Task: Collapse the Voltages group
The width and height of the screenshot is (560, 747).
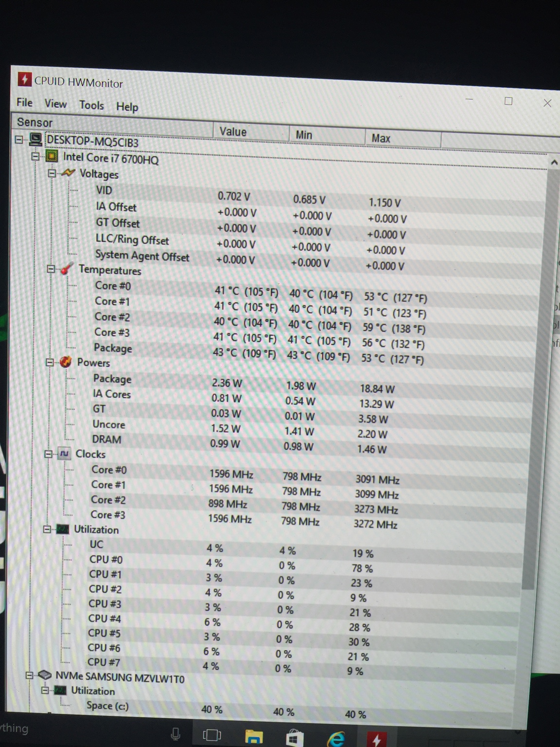Action: [x=52, y=173]
